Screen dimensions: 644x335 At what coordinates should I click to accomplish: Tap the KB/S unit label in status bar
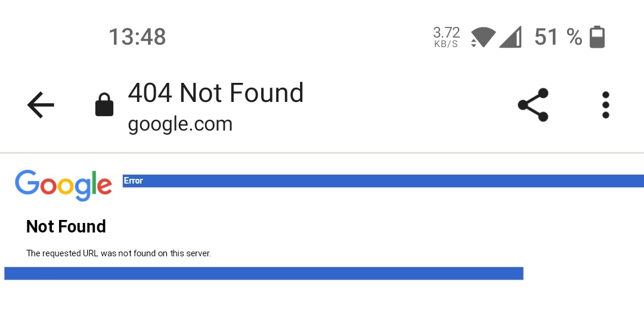(446, 44)
